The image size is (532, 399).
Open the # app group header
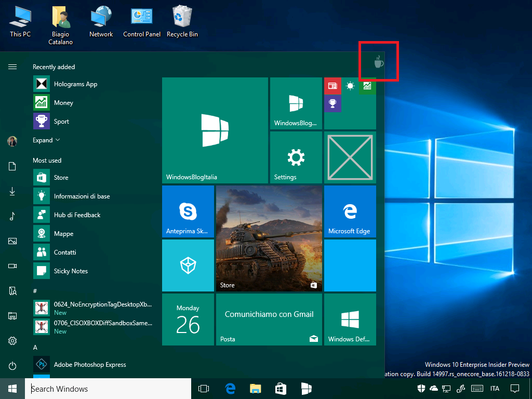pyautogui.click(x=35, y=291)
